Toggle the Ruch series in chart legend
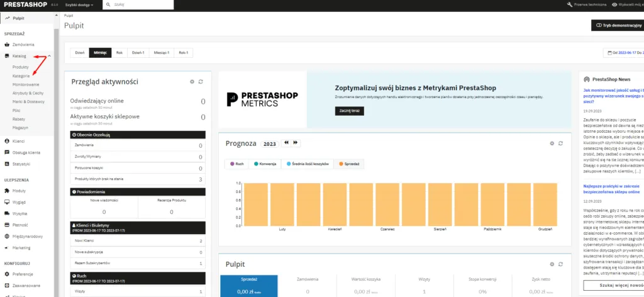Viewport: 644px width, 297px height. (x=237, y=164)
